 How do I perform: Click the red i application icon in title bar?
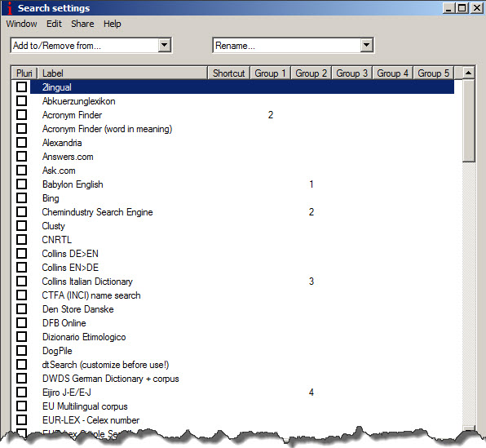coord(10,8)
